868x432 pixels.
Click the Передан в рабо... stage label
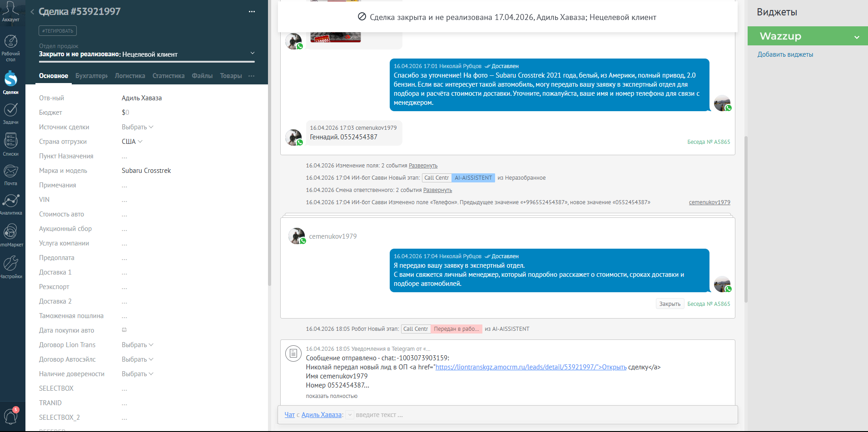click(456, 329)
